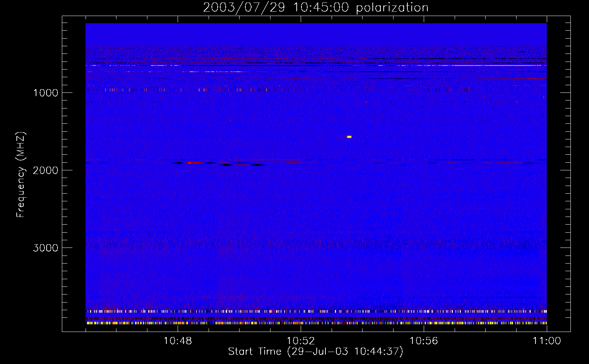The image size is (589, 364).
Task: Click the plot title "2003/07/29 10:45:00 polarization"
Action: point(316,8)
